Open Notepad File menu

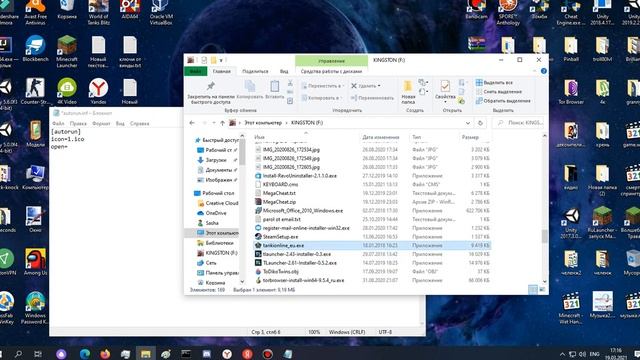point(58,123)
